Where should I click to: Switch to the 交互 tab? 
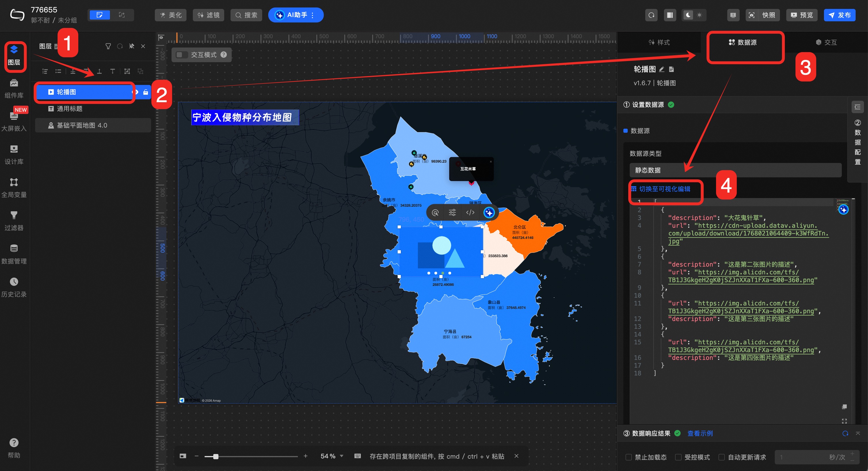coord(826,42)
